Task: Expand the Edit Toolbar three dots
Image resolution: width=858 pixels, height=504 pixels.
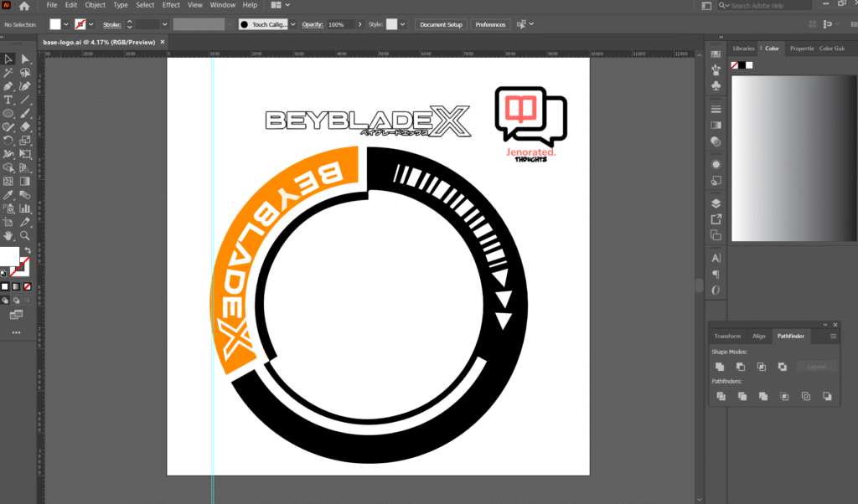Action: point(17,332)
